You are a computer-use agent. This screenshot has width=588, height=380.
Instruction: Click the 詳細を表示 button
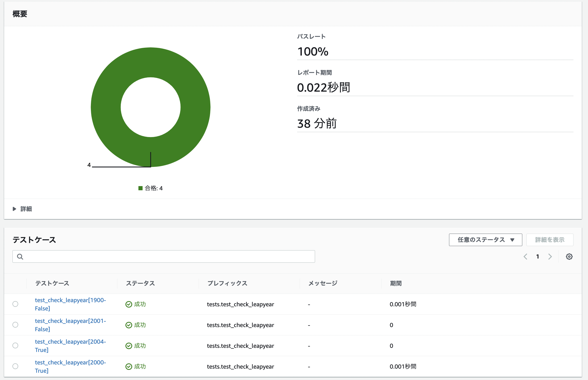click(550, 240)
